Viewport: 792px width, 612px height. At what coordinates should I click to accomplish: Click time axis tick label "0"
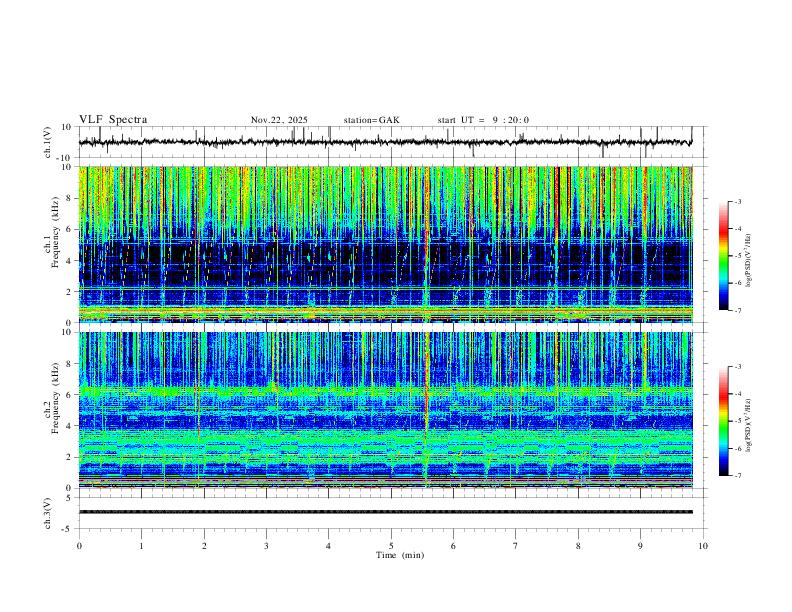click(x=79, y=546)
